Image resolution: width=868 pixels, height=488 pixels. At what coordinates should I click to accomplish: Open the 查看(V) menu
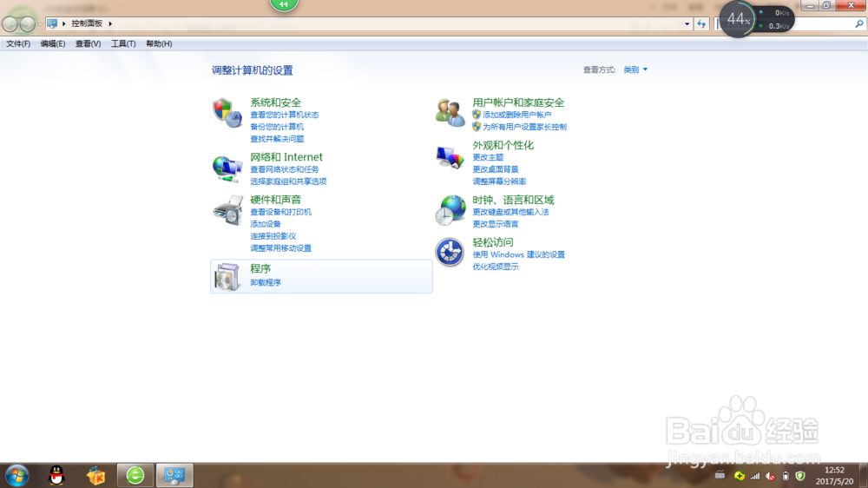[x=88, y=43]
